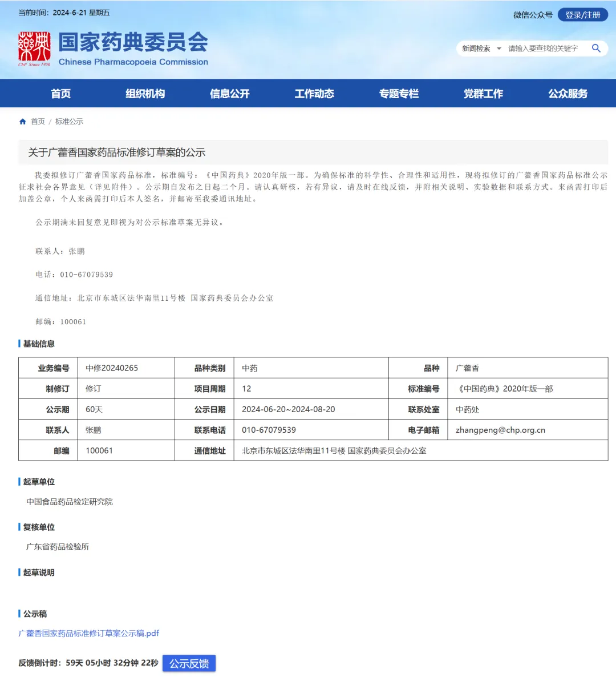Download 广藿香国家药品标准修订草案公示稿.pdf
Viewport: 616px width, 677px height.
click(88, 634)
